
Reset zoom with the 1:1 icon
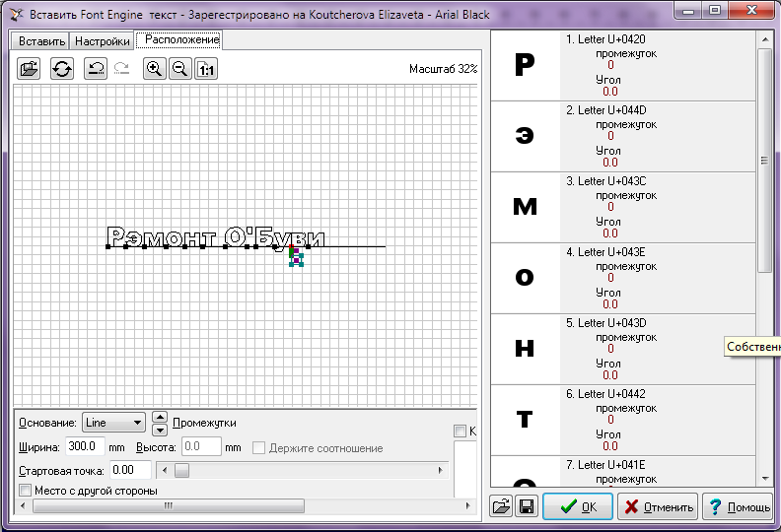pos(205,68)
